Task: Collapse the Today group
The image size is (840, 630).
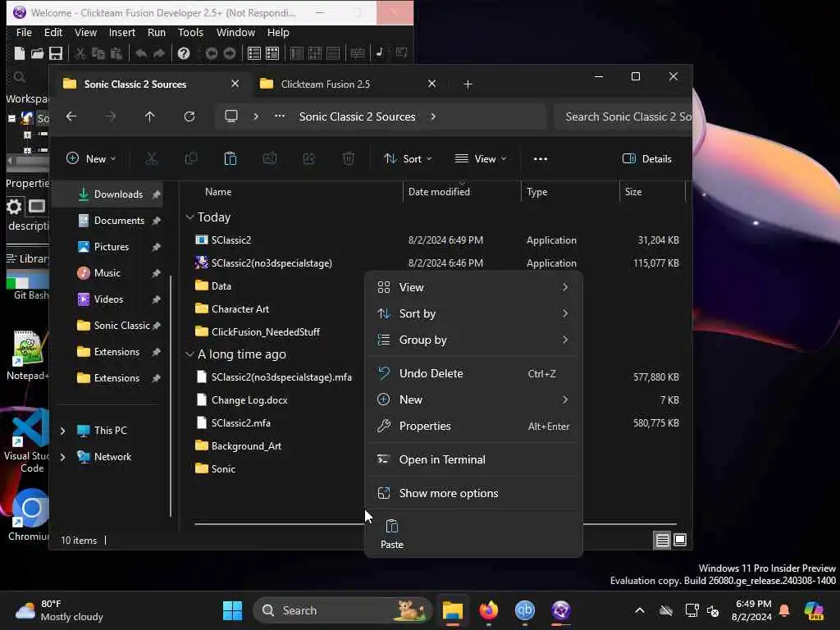Action: (189, 217)
